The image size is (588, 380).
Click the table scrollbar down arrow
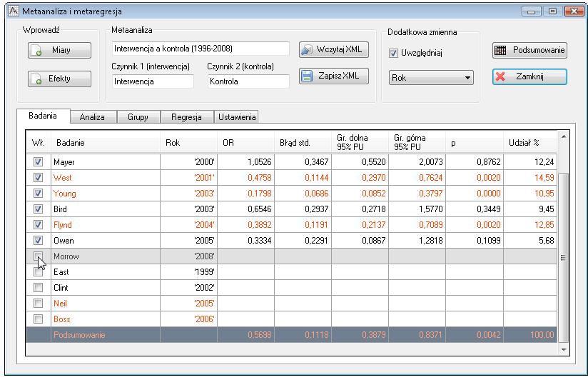tap(564, 349)
